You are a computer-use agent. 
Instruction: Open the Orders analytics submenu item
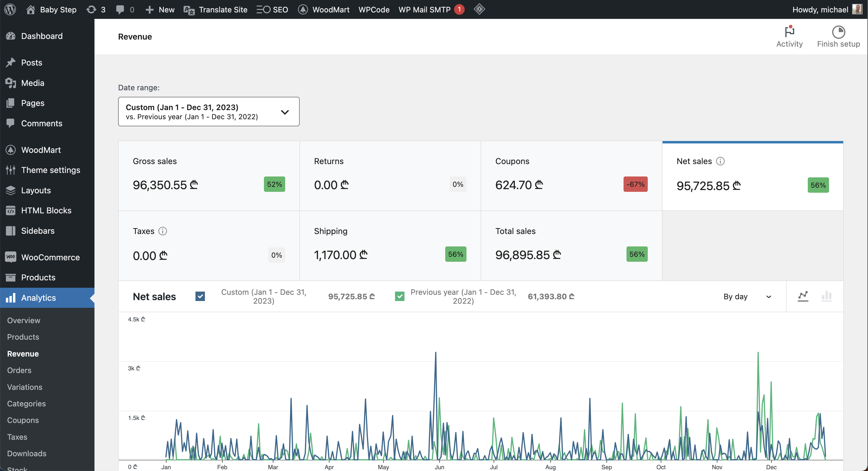tap(19, 370)
